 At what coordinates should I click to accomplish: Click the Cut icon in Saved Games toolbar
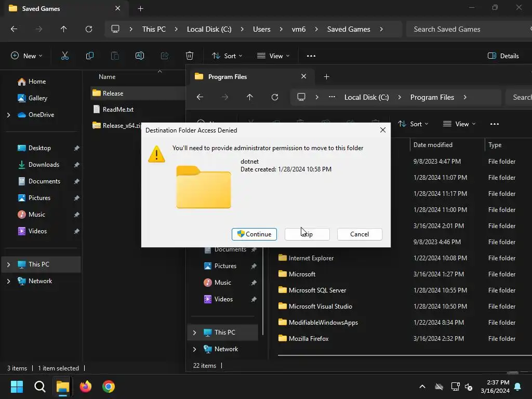64,56
